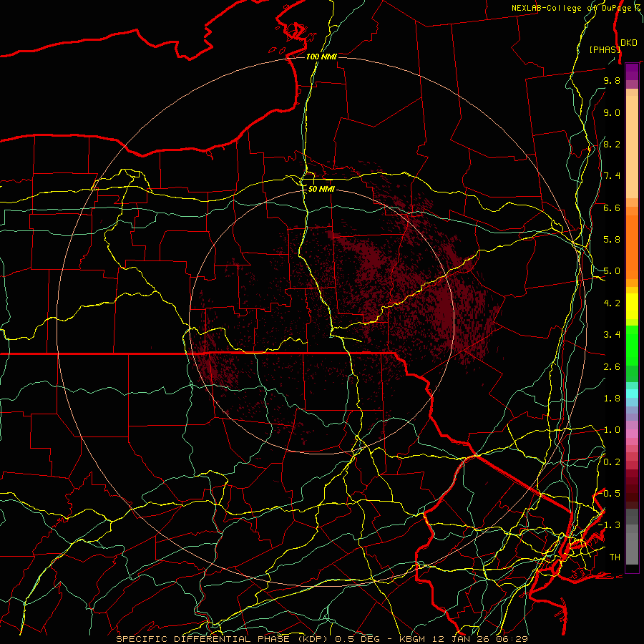Click the -1.3 value on color scale
Viewport: 644px width, 644px height.
610,525
